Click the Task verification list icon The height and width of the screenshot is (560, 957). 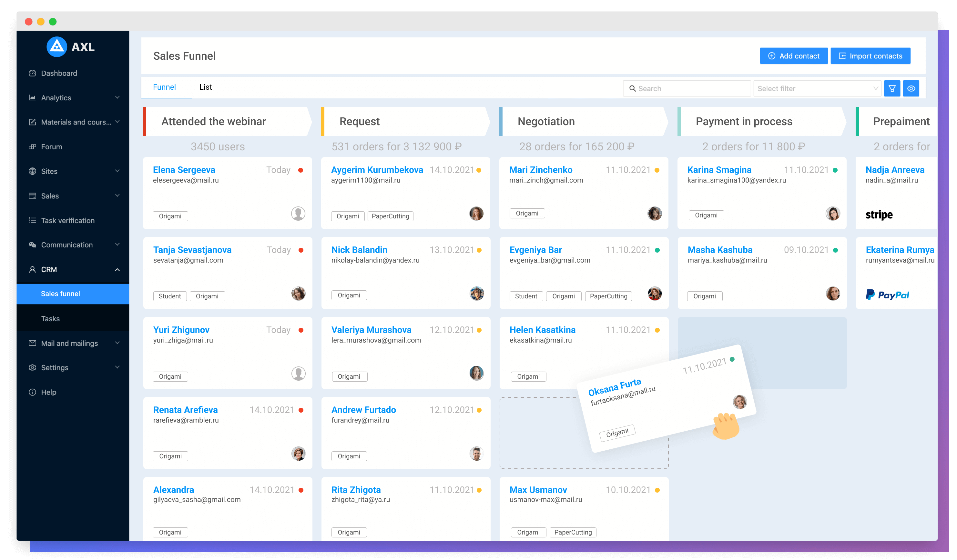[33, 221]
